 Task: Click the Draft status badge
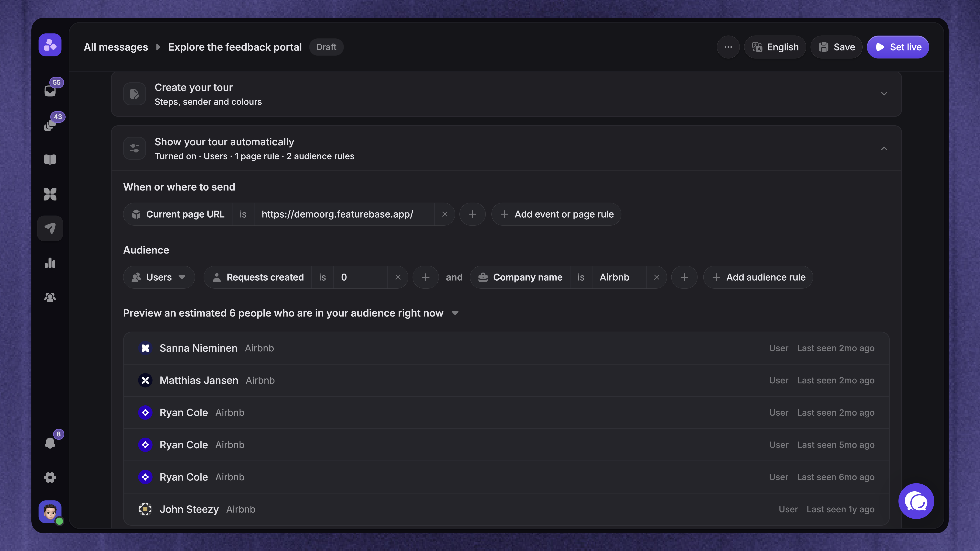point(326,47)
